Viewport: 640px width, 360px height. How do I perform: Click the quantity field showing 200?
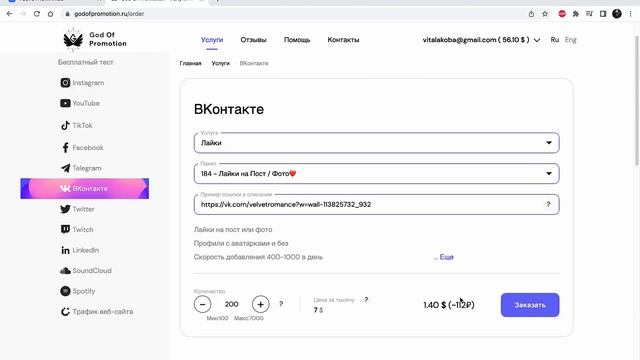coord(231,304)
